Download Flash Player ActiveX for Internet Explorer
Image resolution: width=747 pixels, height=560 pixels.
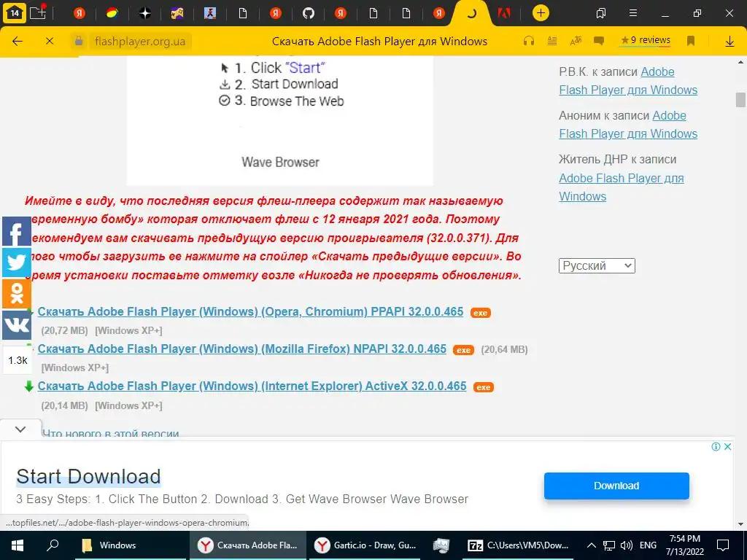point(252,386)
